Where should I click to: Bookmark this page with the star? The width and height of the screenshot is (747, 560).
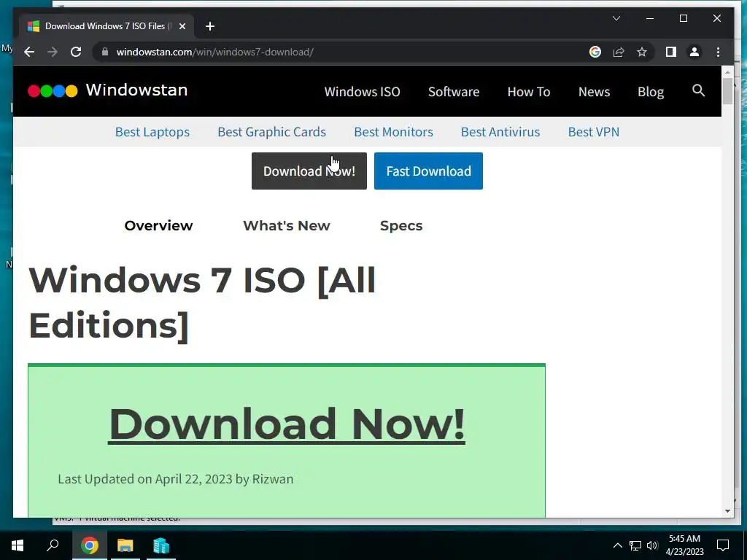tap(642, 52)
